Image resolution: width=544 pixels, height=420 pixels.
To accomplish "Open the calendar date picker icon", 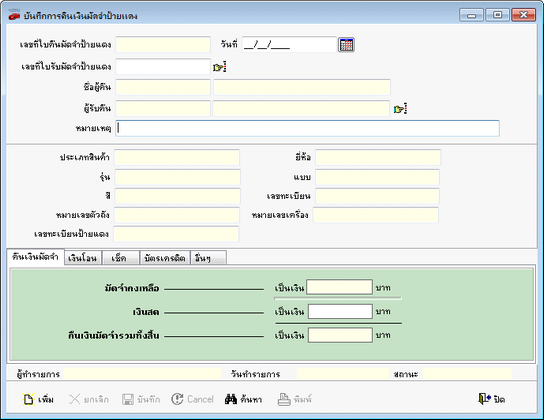I will [346, 45].
